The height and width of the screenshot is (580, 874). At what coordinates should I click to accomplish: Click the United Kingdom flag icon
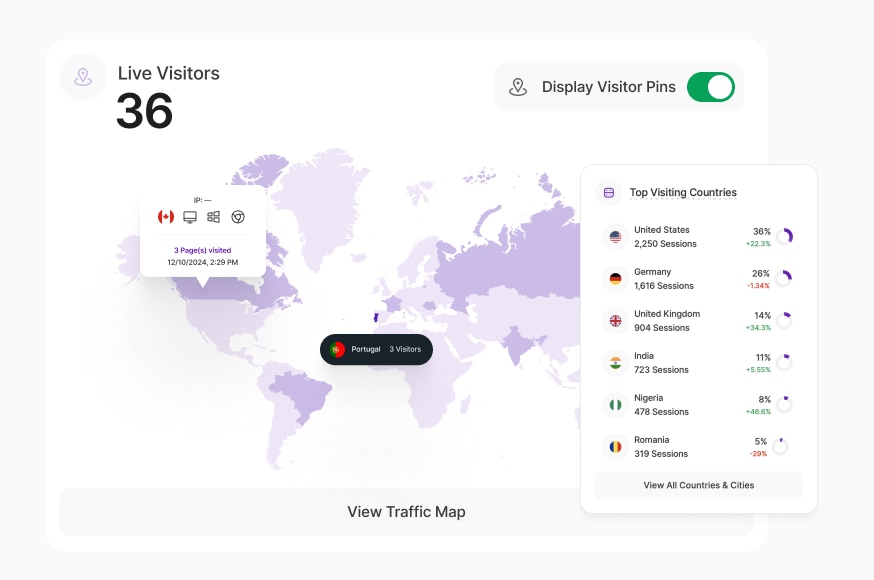(x=616, y=321)
